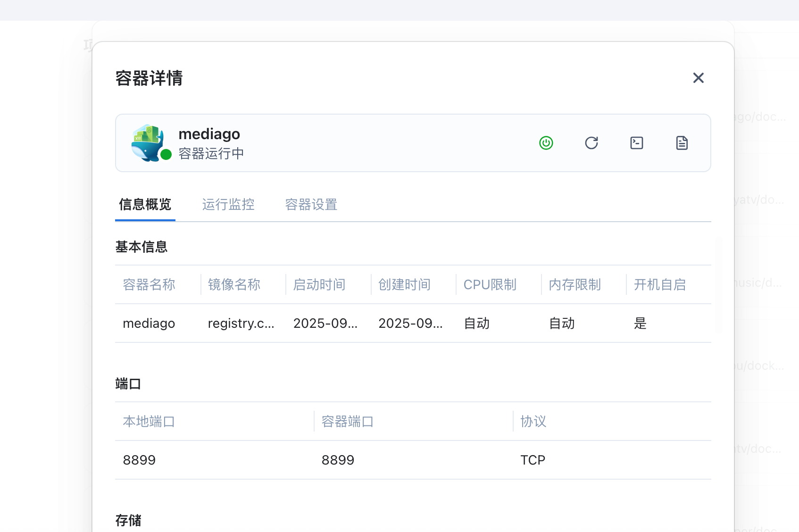
Task: Click the green power icon for mediago
Action: coord(546,143)
